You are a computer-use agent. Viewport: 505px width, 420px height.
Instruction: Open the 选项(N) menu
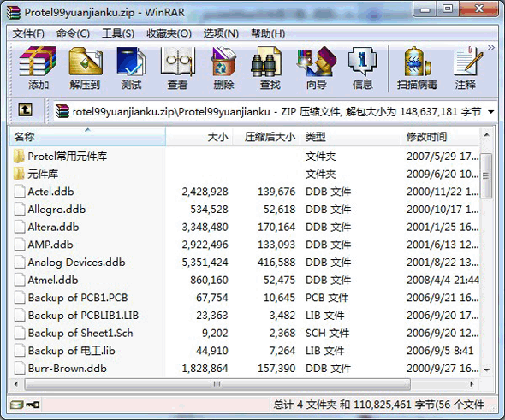pyautogui.click(x=221, y=33)
